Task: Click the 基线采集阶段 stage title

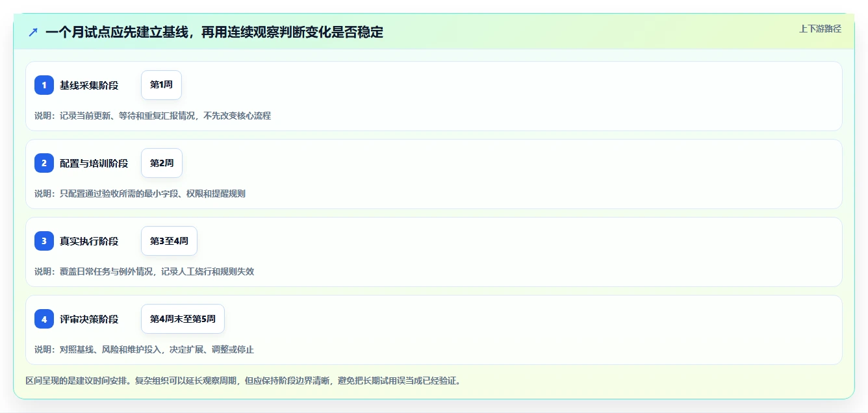Action: point(89,85)
